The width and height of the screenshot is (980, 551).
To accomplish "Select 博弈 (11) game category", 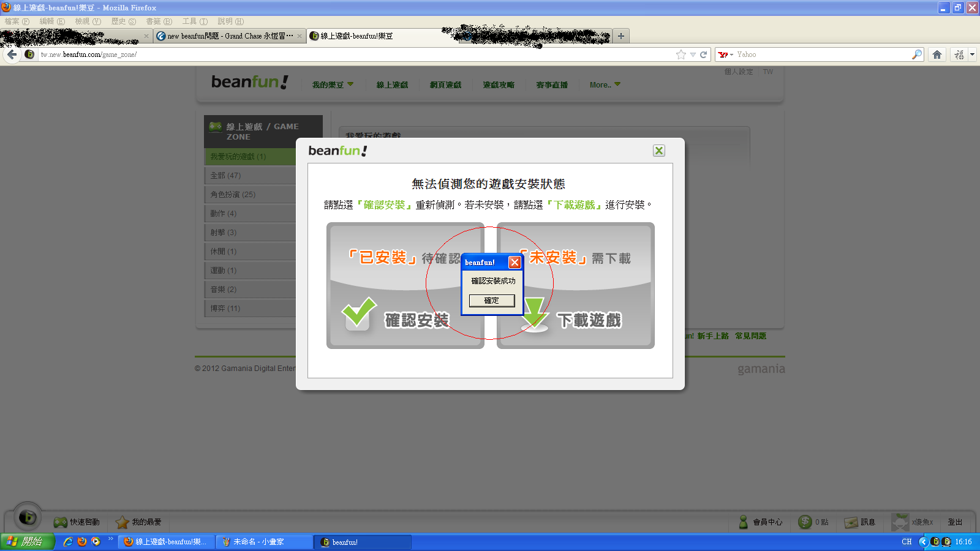I will pyautogui.click(x=250, y=309).
